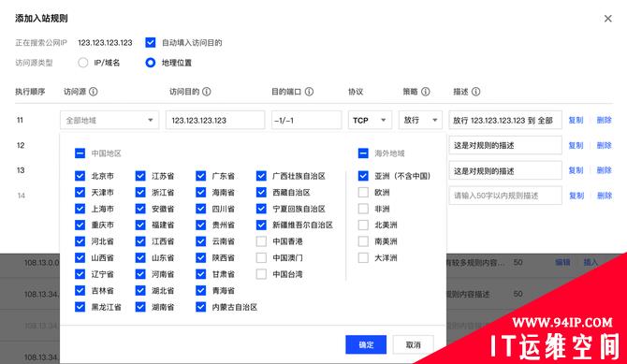
Task: Click description field of rule 11
Action: pyautogui.click(x=505, y=120)
